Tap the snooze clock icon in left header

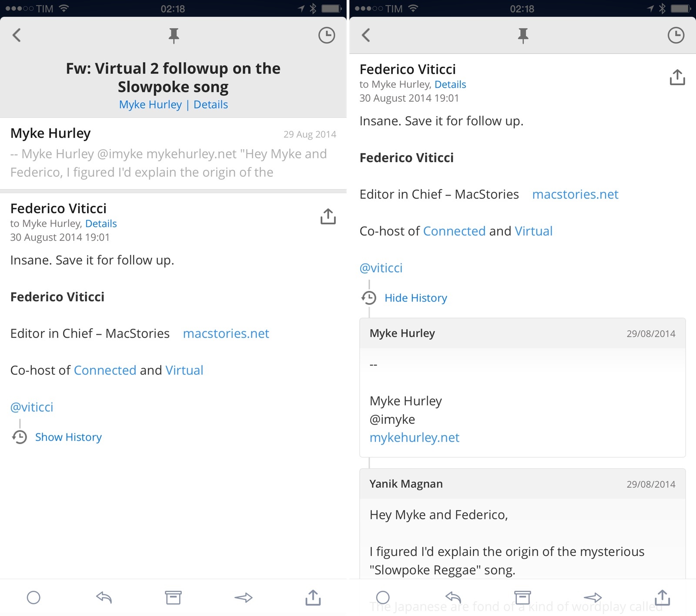click(x=326, y=36)
